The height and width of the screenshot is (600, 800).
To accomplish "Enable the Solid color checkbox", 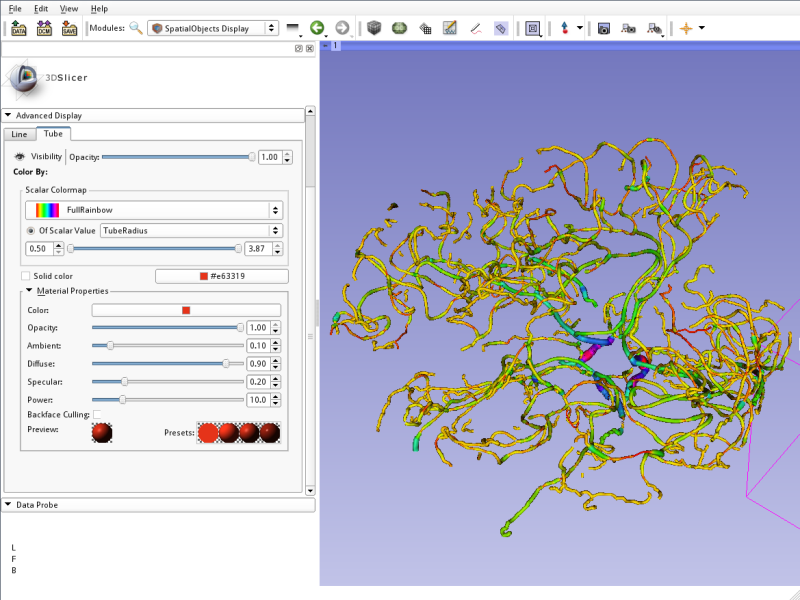I will coord(26,276).
